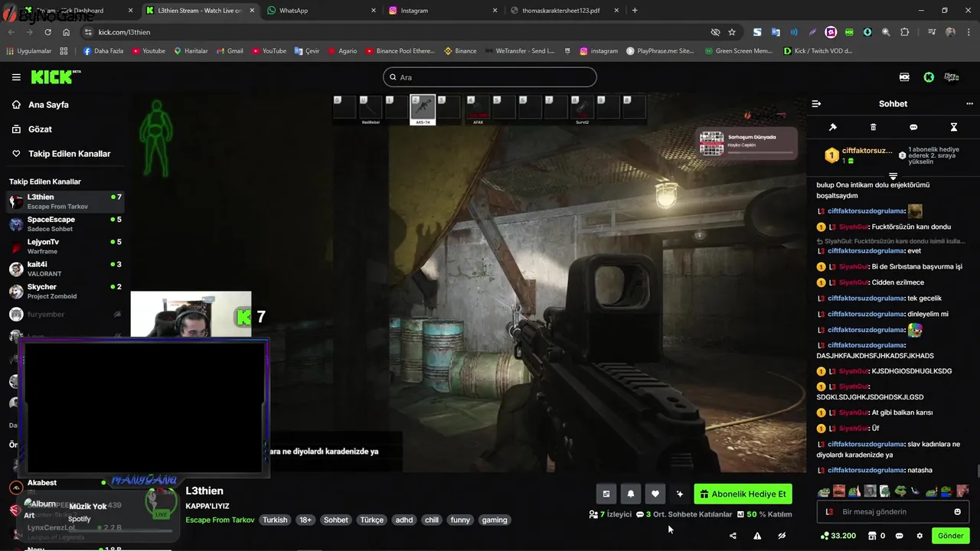Open the browser media control icon

[932, 32]
